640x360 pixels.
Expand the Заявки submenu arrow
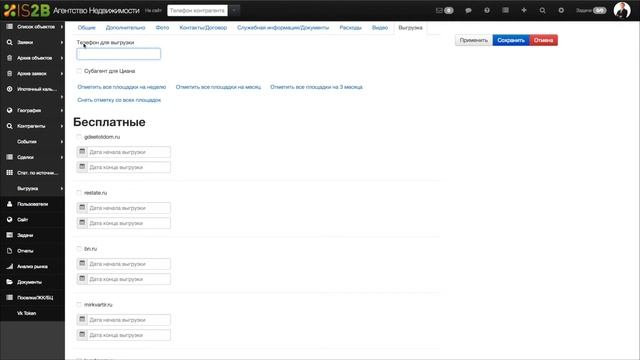coord(62,42)
